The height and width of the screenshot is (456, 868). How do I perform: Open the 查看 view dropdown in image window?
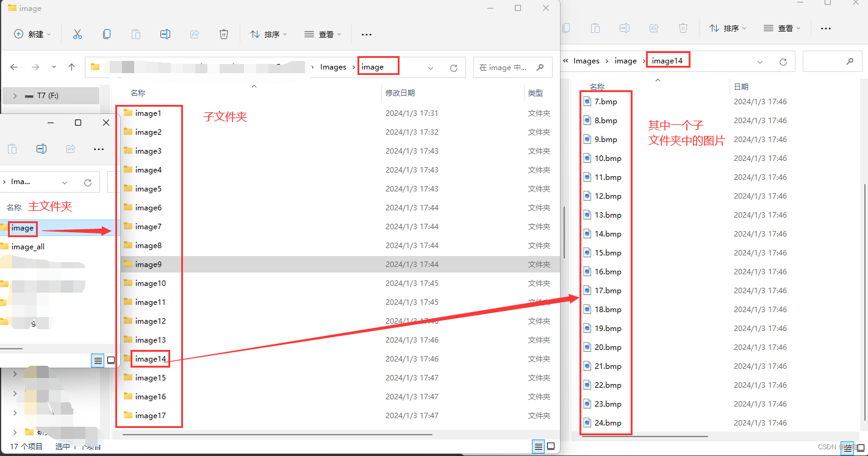click(323, 34)
